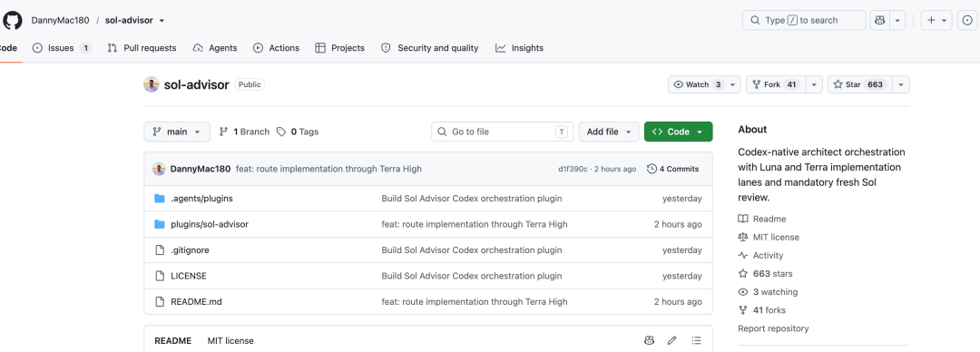Open the GitHub homepage logo
Viewport: 980px width, 352px height.
click(x=12, y=20)
